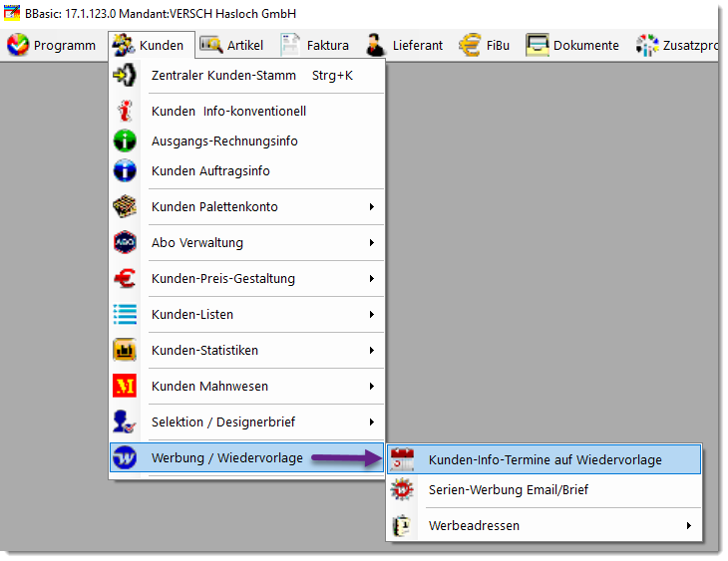Click the green info icon for Ausgangs-Rechnungsinfo
Image resolution: width=728 pixels, height=561 pixels.
point(125,140)
